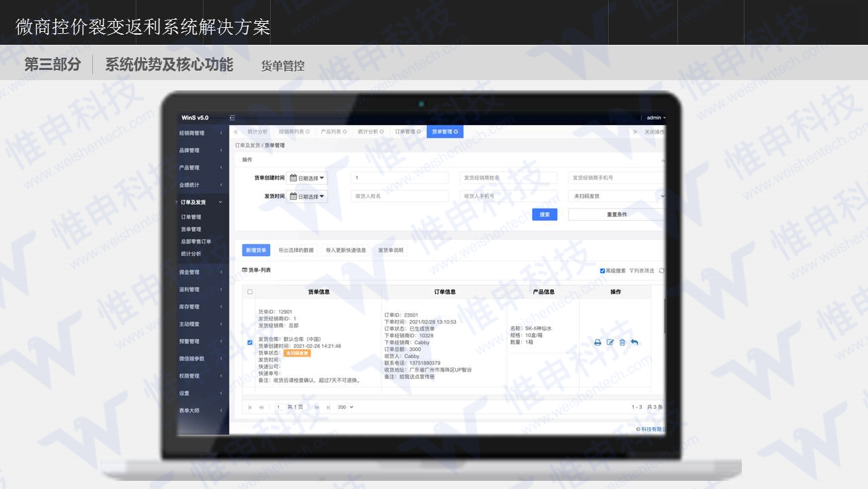The width and height of the screenshot is (868, 489).
Task: Enable the 高级搜索 checkbox
Action: pos(602,271)
